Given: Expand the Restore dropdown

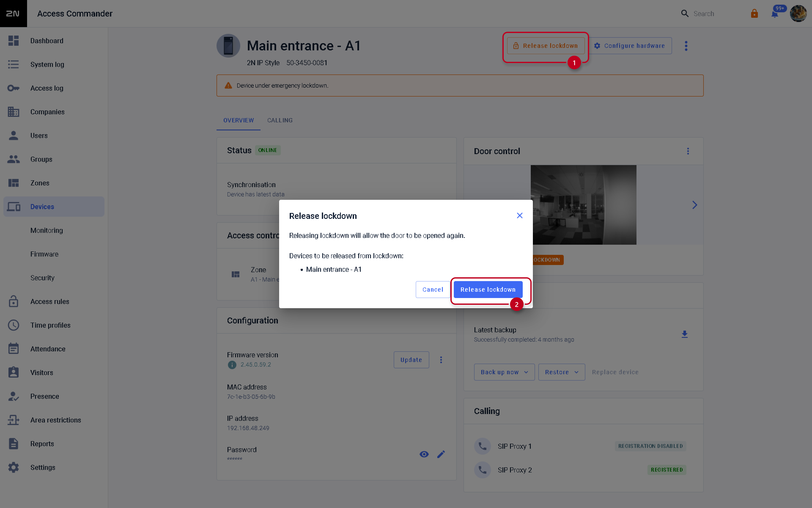Looking at the screenshot, I should pos(561,372).
